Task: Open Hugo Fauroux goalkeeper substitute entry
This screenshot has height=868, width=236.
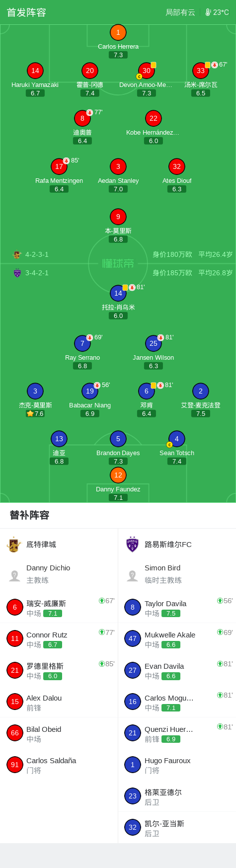Action: 177,765
